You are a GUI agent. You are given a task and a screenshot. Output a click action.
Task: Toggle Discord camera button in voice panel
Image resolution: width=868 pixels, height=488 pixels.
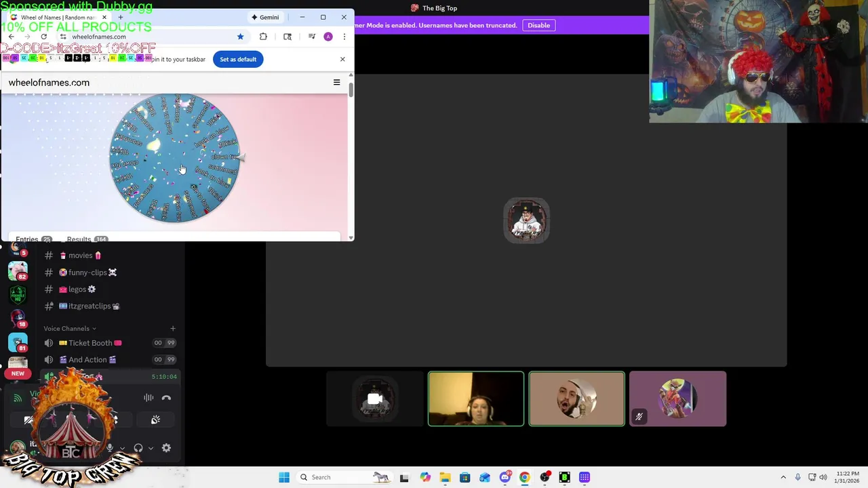pyautogui.click(x=28, y=420)
